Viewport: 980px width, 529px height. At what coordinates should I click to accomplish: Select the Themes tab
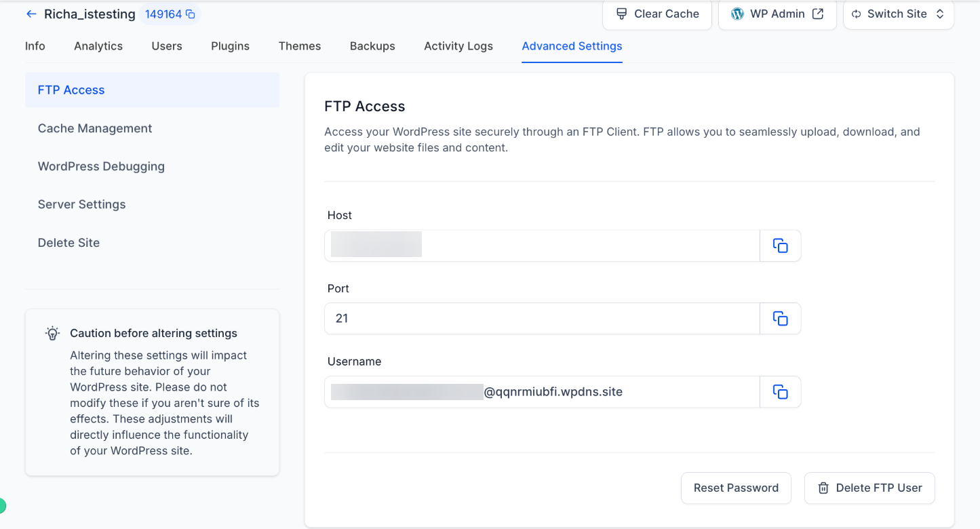300,46
